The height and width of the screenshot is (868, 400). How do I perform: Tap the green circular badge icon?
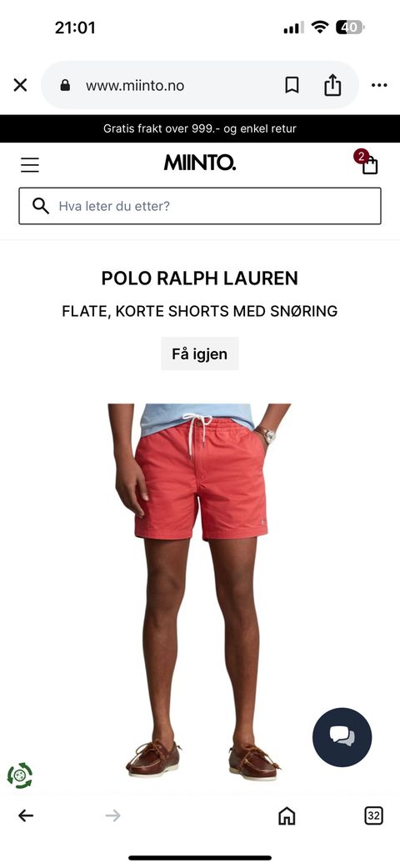20,775
